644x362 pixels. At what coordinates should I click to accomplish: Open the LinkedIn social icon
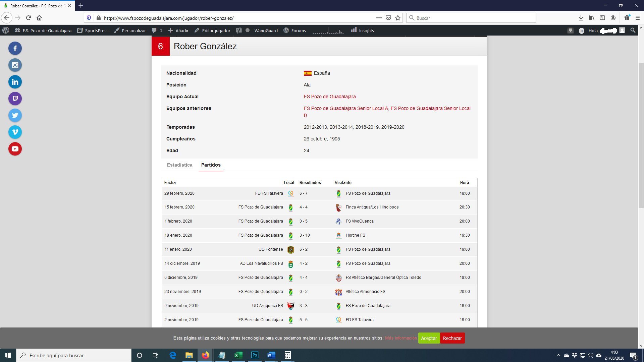point(15,82)
